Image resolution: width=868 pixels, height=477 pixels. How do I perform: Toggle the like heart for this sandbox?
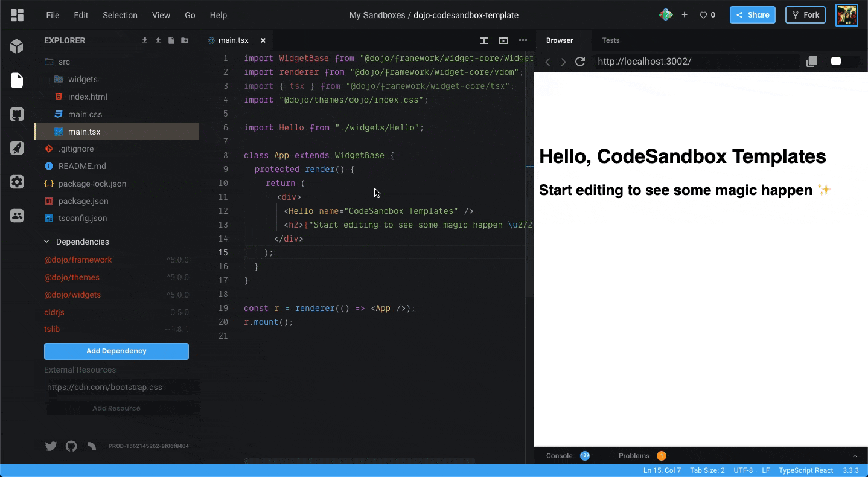[702, 15]
